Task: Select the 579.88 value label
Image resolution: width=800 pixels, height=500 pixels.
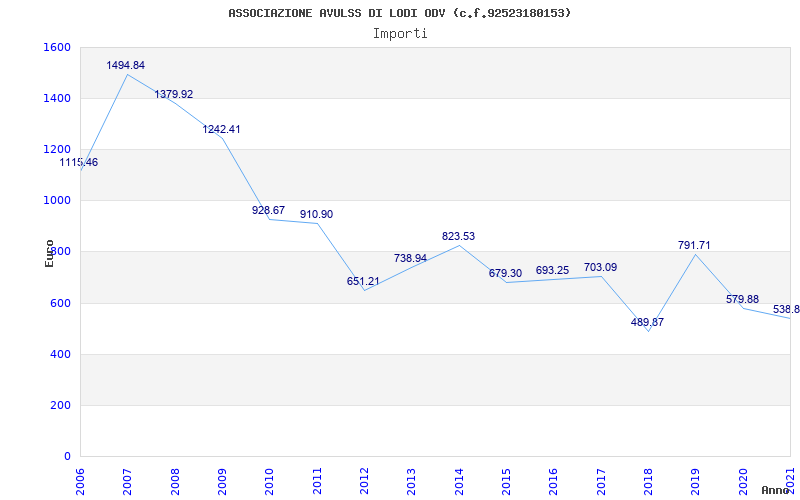Action: (742, 300)
